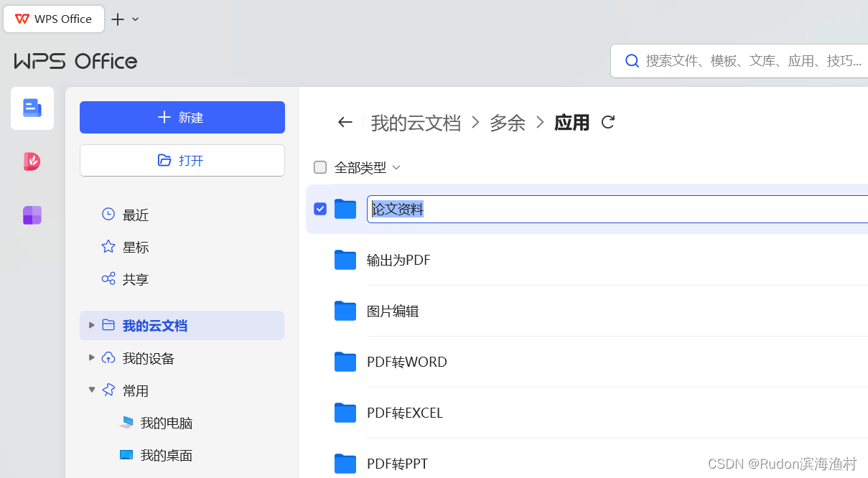Screen dimensions: 868x478
Task: Click the cloud device icon of 我的设备
Action: tap(108, 357)
